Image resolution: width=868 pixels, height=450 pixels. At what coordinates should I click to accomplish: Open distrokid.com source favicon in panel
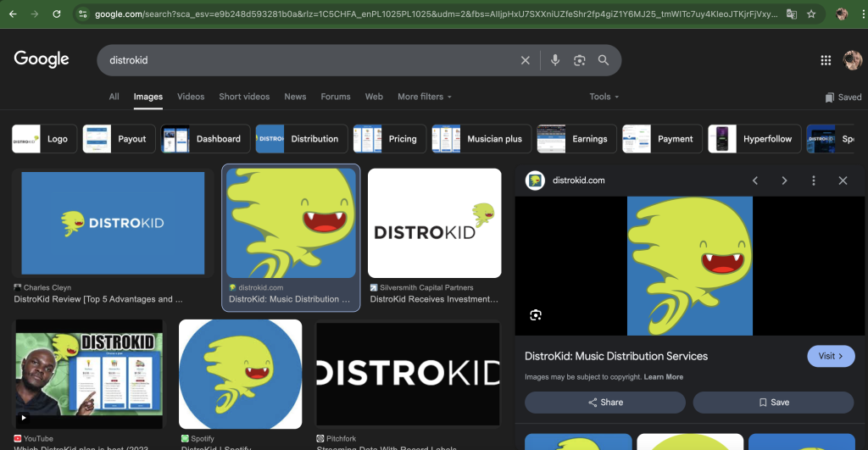pyautogui.click(x=535, y=181)
